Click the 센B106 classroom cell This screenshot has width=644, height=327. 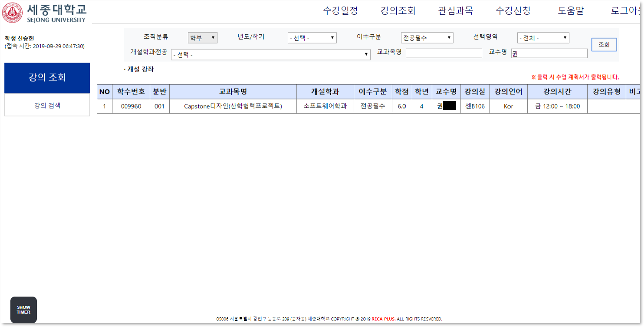click(x=475, y=106)
